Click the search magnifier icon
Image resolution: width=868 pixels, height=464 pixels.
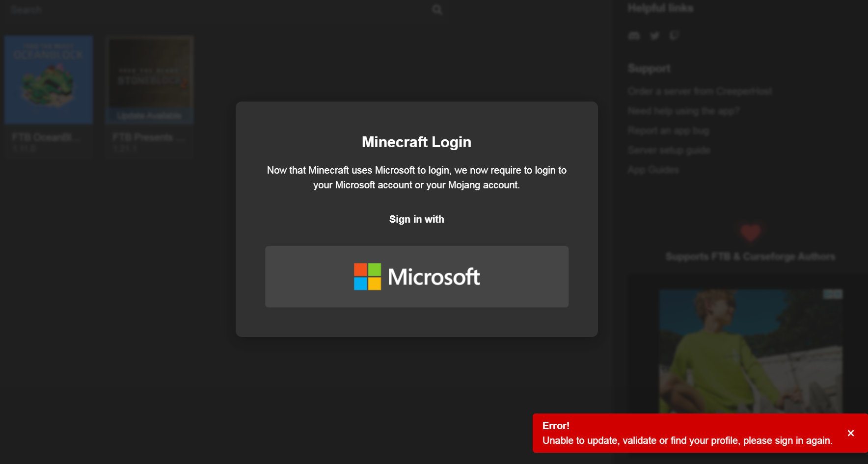point(436,9)
